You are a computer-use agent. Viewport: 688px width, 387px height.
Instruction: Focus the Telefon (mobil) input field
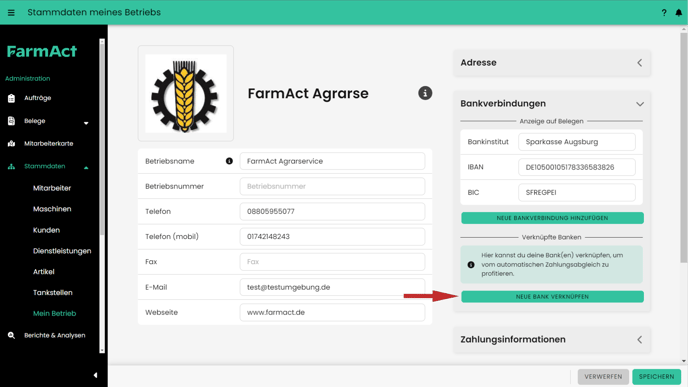tap(332, 236)
